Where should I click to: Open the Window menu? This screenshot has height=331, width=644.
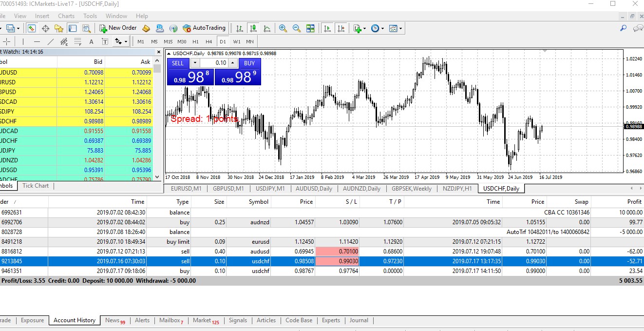coord(116,16)
